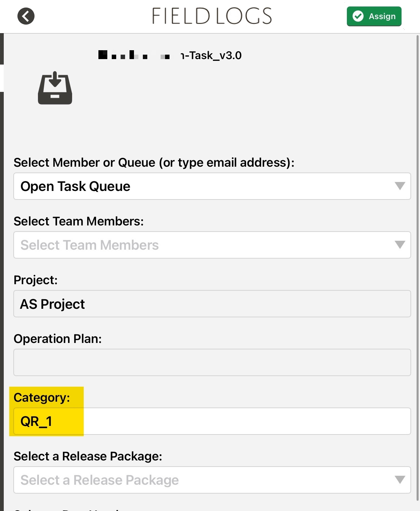Viewport: 420px width, 511px height.
Task: Click the "Category:" label
Action: pos(42,398)
